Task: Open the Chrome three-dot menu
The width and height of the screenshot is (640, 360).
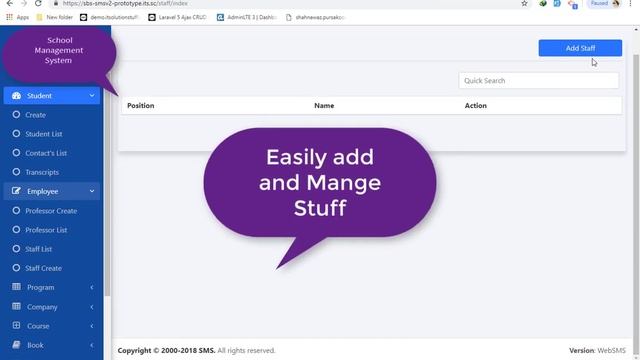Action: [x=631, y=3]
